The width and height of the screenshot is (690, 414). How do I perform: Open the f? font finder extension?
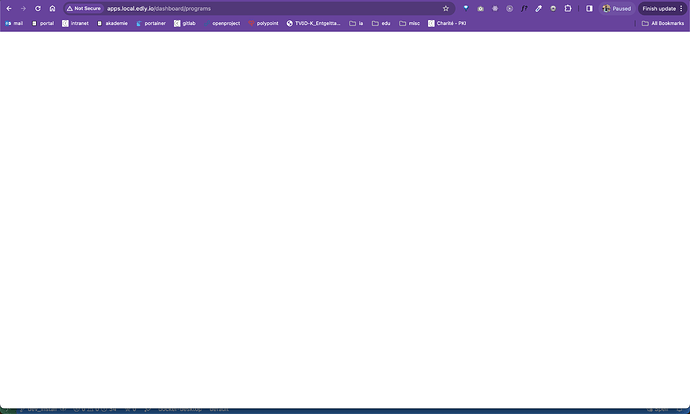click(524, 8)
